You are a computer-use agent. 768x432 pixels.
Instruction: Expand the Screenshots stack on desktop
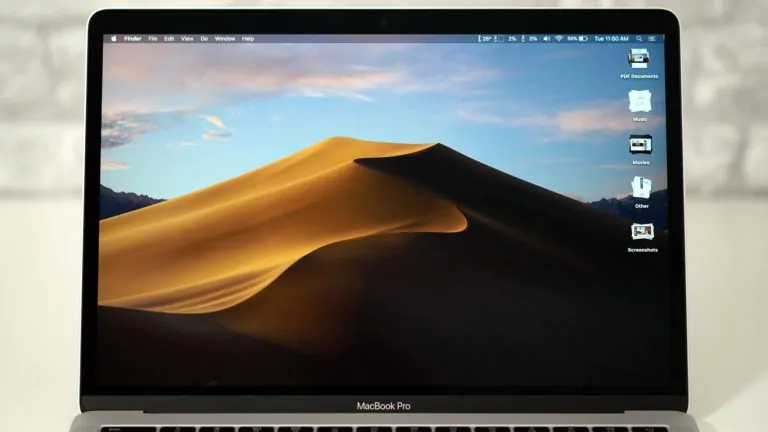pos(642,232)
